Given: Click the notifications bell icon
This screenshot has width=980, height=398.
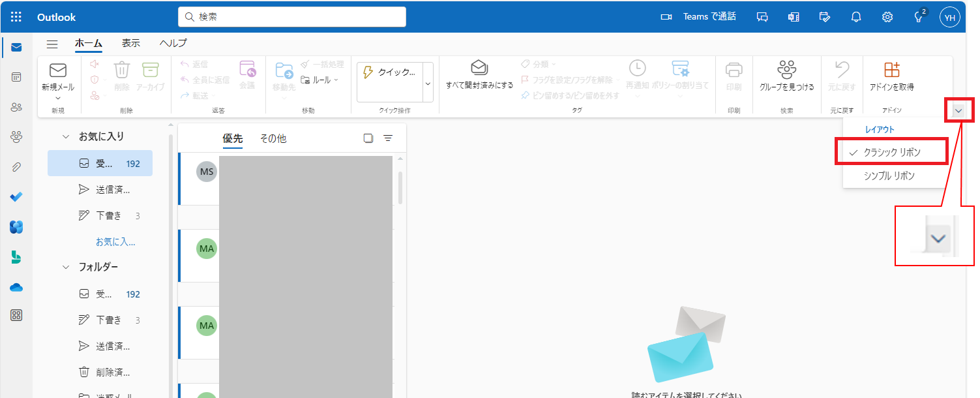Looking at the screenshot, I should tap(856, 17).
